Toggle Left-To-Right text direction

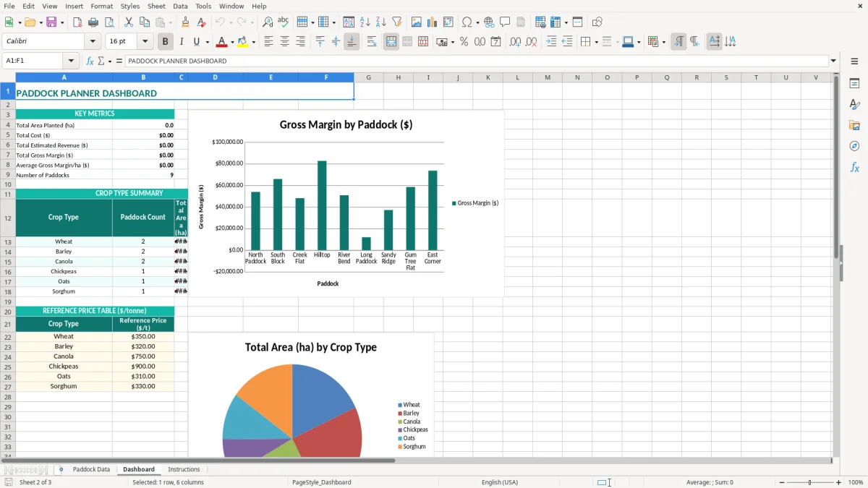point(678,42)
